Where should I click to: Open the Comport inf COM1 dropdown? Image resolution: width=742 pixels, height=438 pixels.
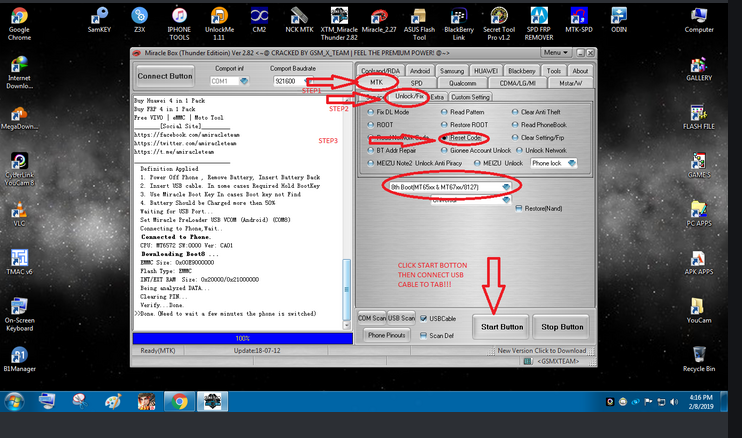point(244,81)
